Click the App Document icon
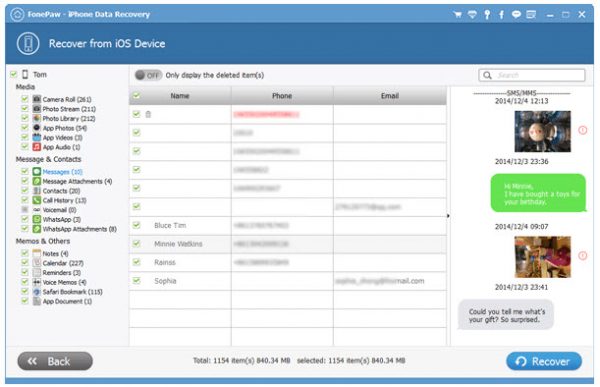Screen dimensions: 600x387 [x=37, y=301]
